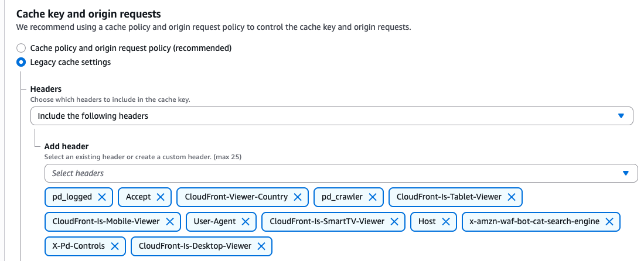Remove the Host header tag
This screenshot has width=644, height=261.
(x=446, y=222)
